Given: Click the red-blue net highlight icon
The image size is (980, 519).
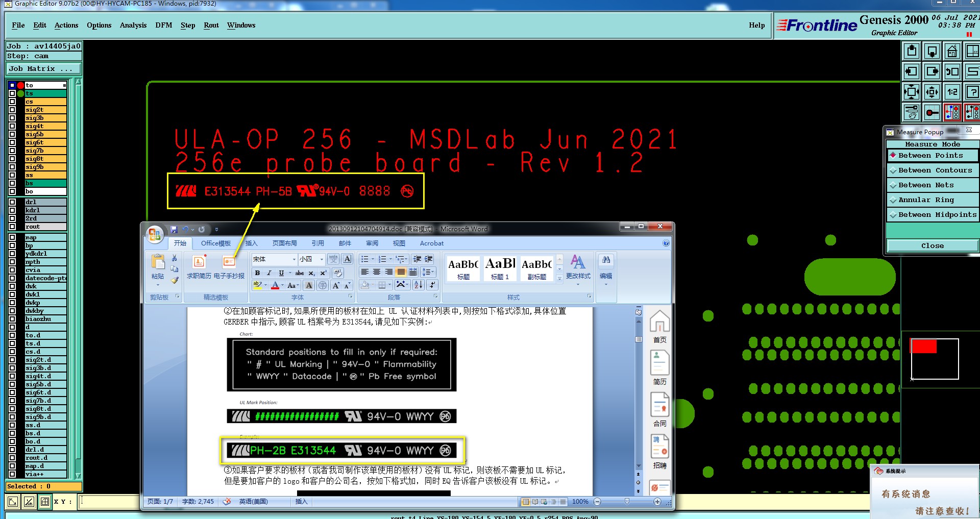Looking at the screenshot, I should tap(952, 112).
